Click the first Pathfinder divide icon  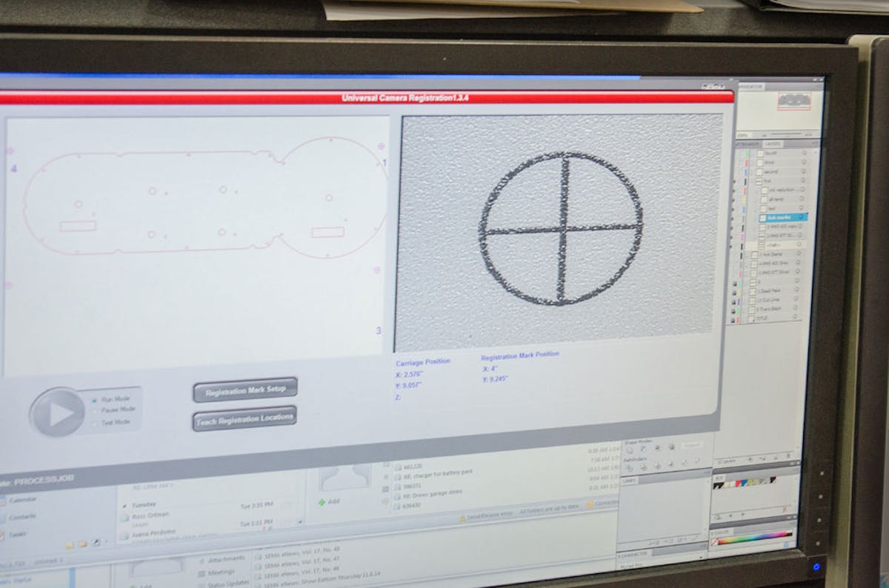629,468
